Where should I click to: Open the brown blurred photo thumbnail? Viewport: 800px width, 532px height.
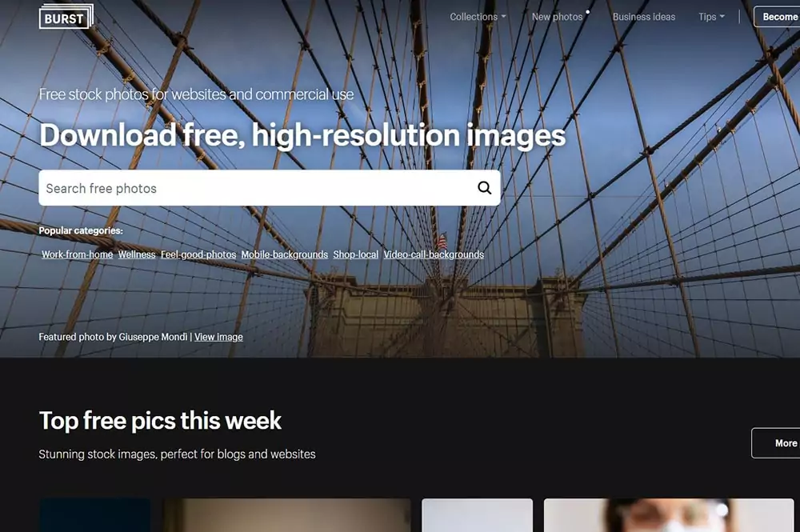click(x=286, y=515)
